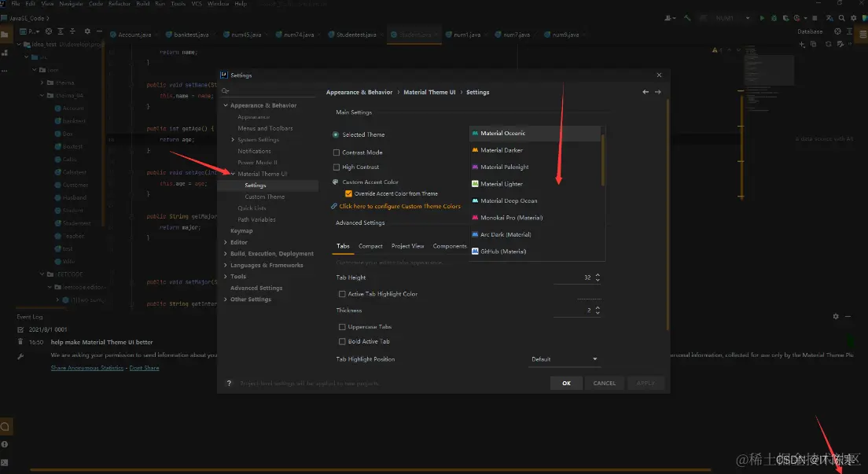Enable High Contrast checkbox
Viewport: 868px width, 474px height.
coord(336,167)
